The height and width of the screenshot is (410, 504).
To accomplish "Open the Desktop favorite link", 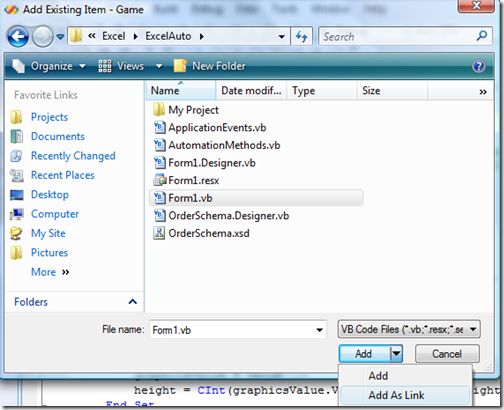I will [x=50, y=194].
